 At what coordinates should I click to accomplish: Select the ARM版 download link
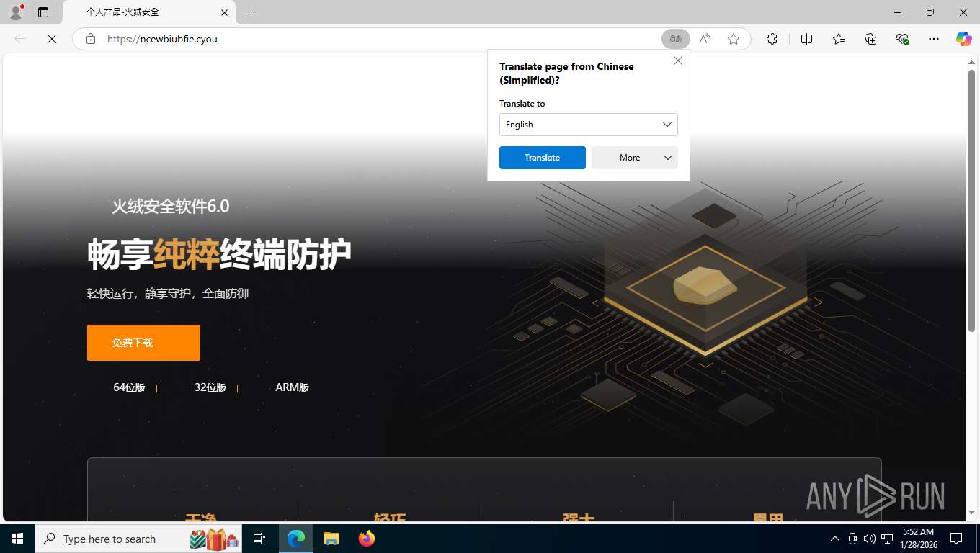click(x=292, y=387)
